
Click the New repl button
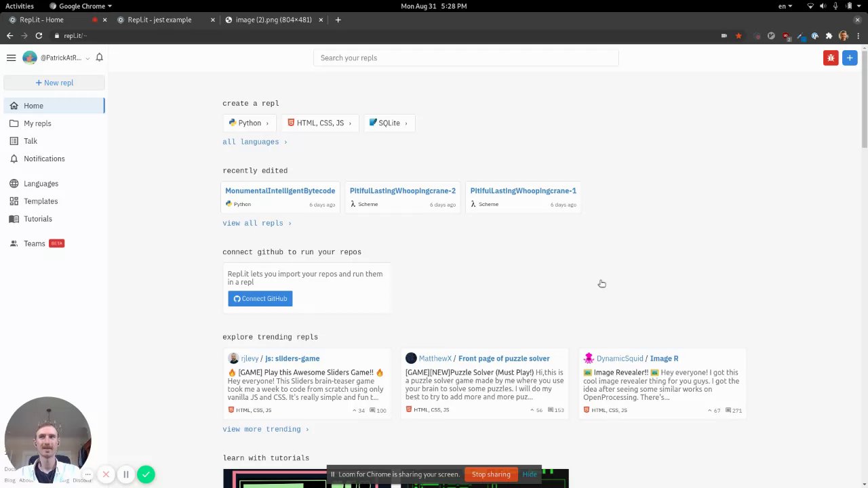(54, 83)
